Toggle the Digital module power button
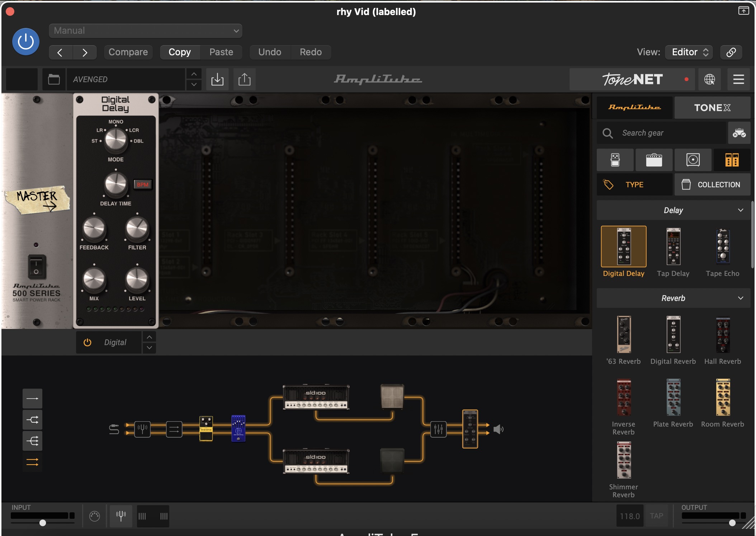This screenshot has width=756, height=536. 87,342
